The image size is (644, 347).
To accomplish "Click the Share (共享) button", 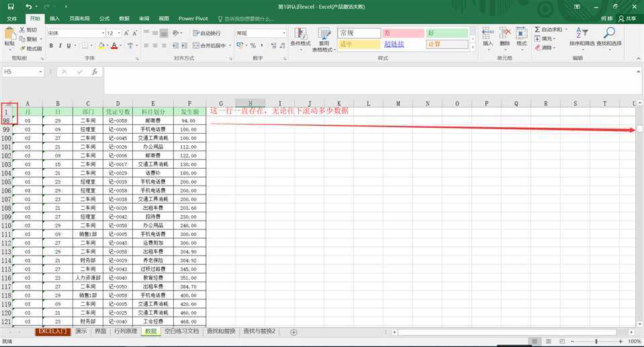I will pos(627,19).
